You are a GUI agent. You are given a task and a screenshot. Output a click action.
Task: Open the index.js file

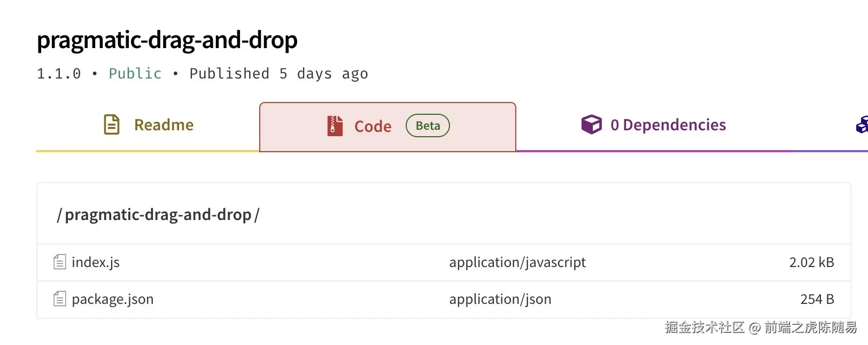click(96, 262)
